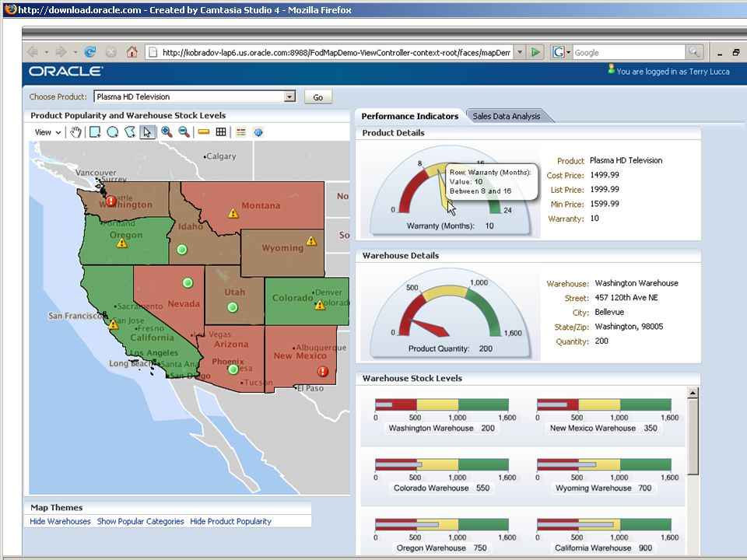The height and width of the screenshot is (560, 747).
Task: Click the '457 120th Ave NE' street value
Action: (626, 298)
